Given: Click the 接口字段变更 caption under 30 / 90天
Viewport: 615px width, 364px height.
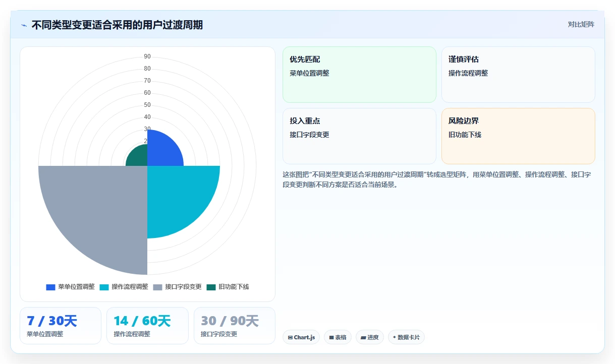Looking at the screenshot, I should point(219,334).
